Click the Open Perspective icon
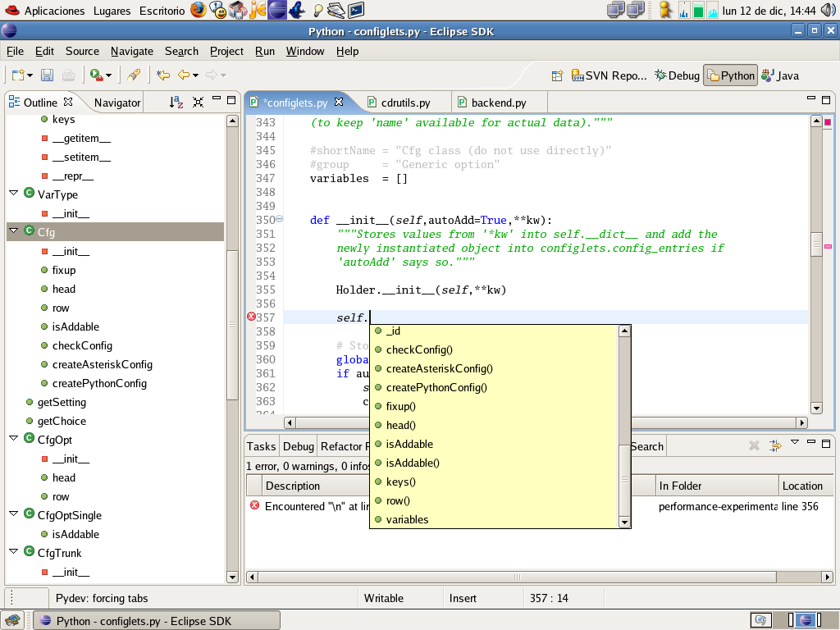This screenshot has width=840, height=630. tap(557, 75)
